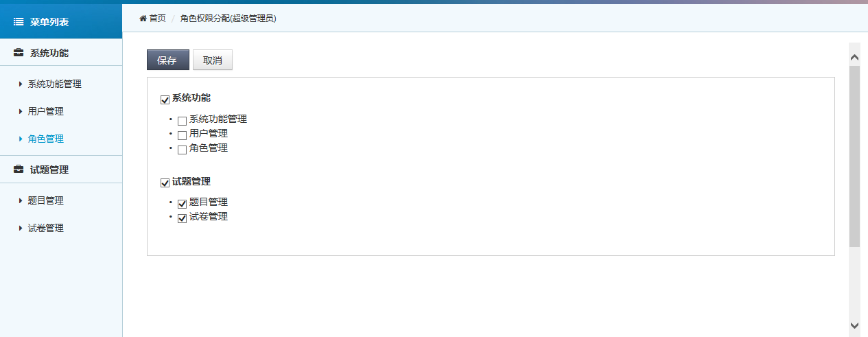The height and width of the screenshot is (337, 868).
Task: Click the scrollbar down arrow
Action: (854, 325)
